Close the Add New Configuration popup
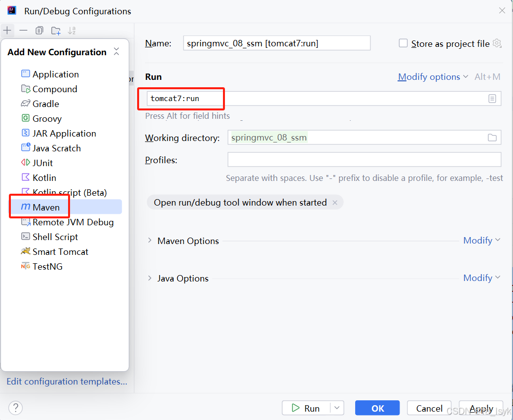513x420 pixels. point(116,51)
